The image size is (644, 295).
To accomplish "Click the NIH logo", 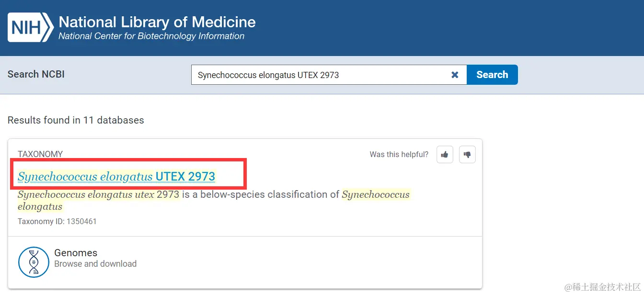I will pyautogui.click(x=30, y=27).
